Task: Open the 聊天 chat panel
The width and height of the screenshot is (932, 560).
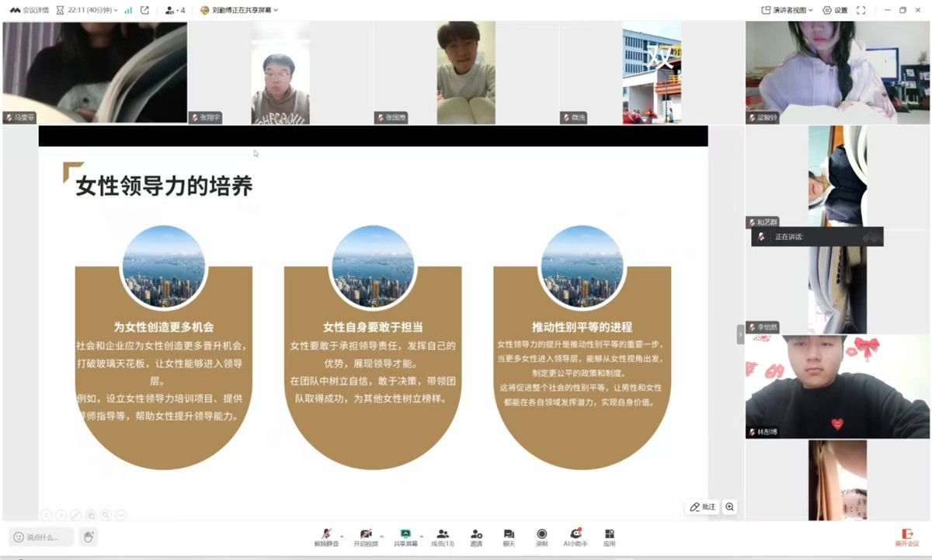Action: 509,536
